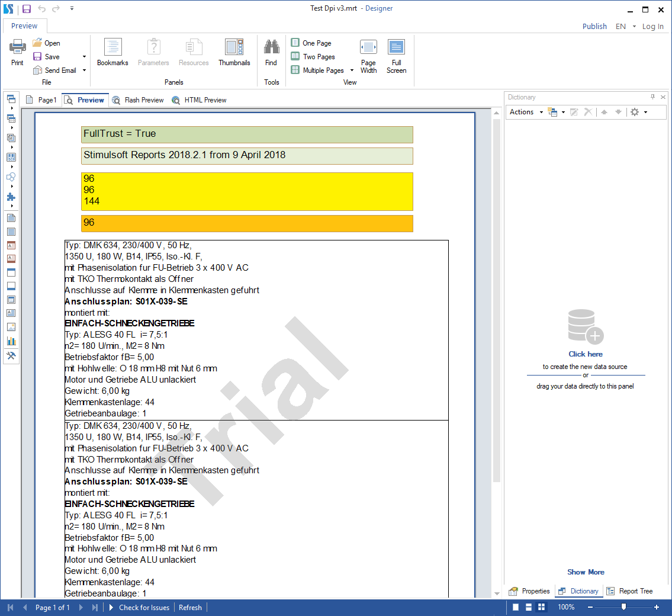The height and width of the screenshot is (616, 672).
Task: Click 'Click here' to create data source
Action: [x=586, y=354]
